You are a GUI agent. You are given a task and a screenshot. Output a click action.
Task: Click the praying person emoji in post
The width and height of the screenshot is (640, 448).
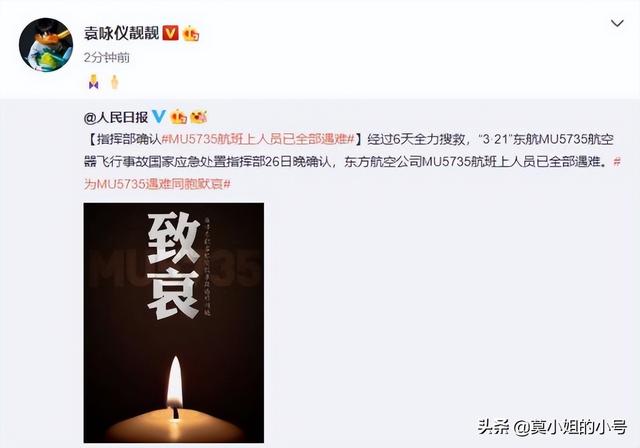[93, 82]
